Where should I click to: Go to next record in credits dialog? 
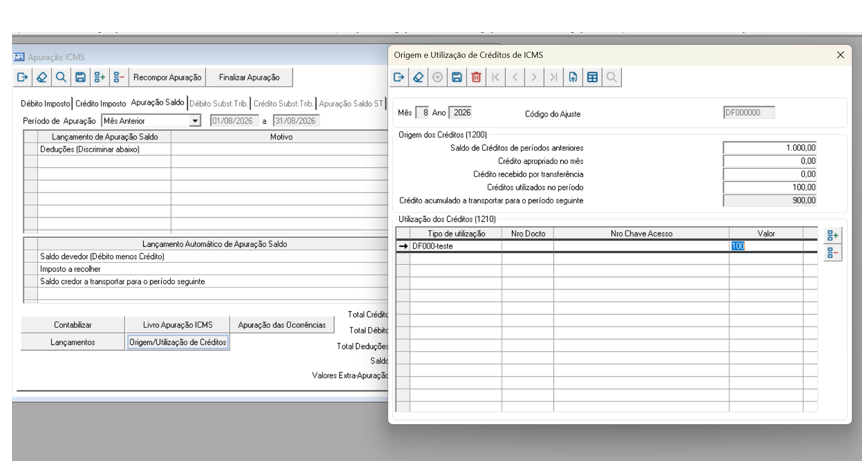click(x=534, y=78)
